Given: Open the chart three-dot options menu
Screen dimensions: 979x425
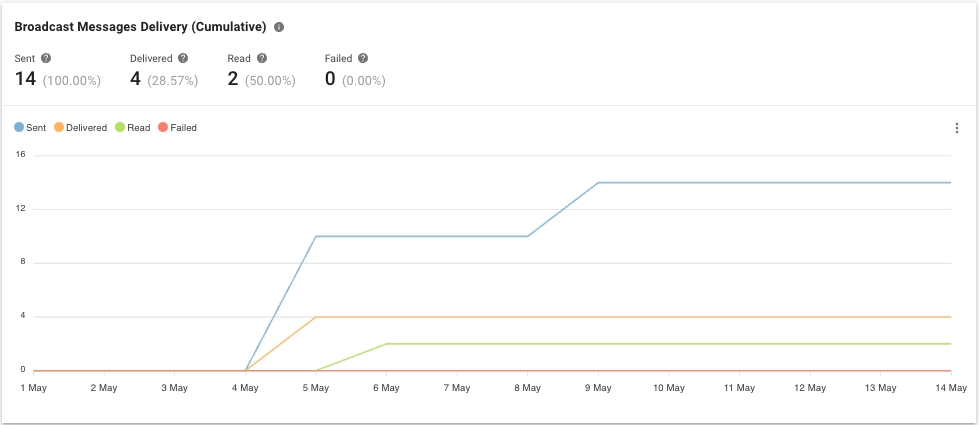Looking at the screenshot, I should (x=956, y=128).
